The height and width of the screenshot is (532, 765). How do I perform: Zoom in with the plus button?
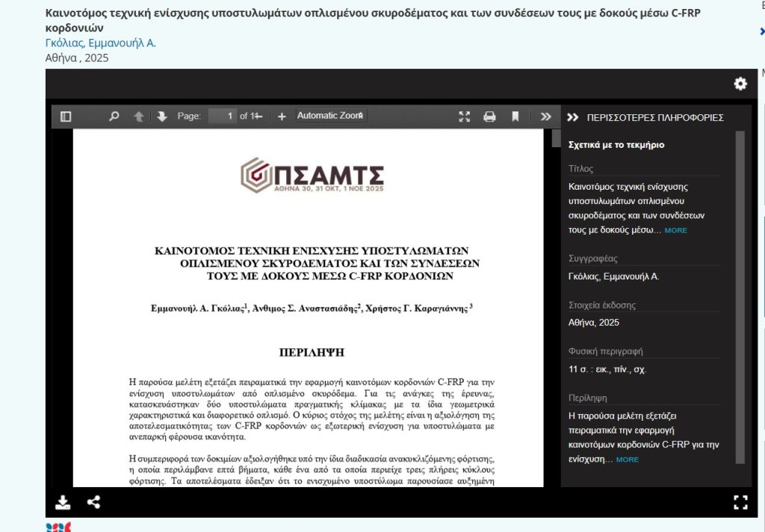point(282,116)
